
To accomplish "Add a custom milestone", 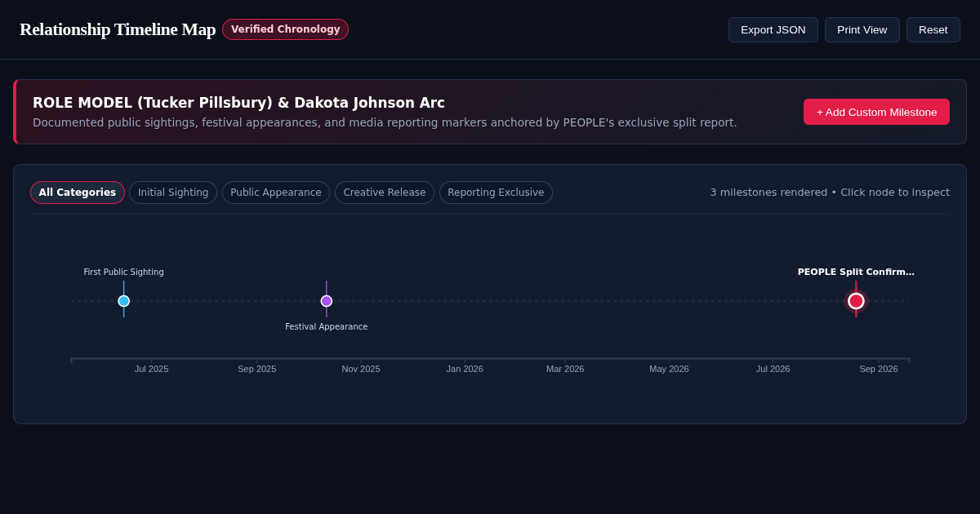I will pyautogui.click(x=876, y=112).
